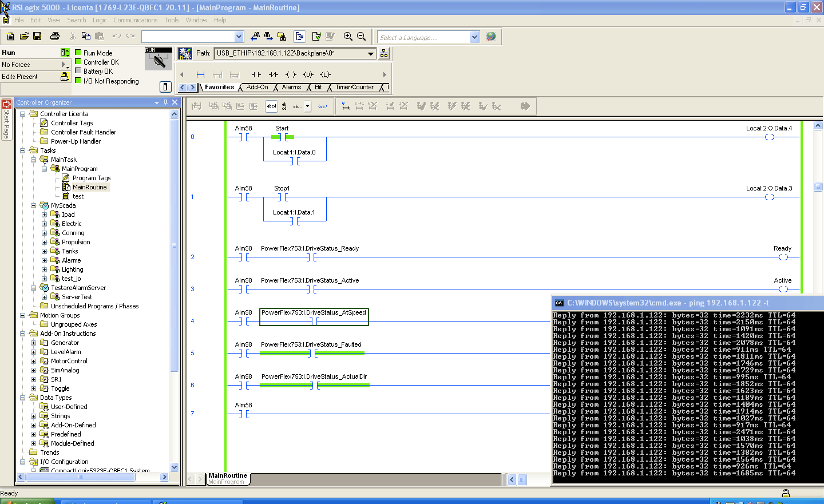Click the Copy icon in toolbar
This screenshot has width=824, height=504.
[86, 36]
